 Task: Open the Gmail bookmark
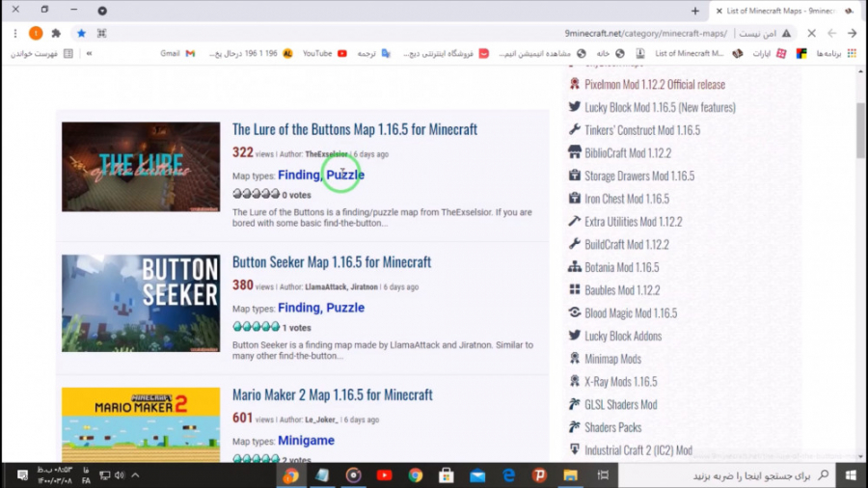pyautogui.click(x=178, y=53)
